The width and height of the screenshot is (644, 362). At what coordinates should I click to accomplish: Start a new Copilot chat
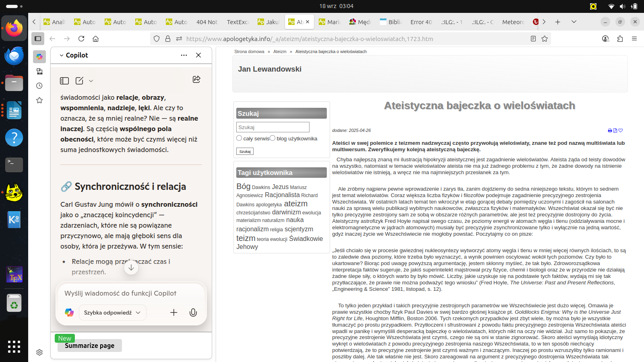pyautogui.click(x=79, y=81)
